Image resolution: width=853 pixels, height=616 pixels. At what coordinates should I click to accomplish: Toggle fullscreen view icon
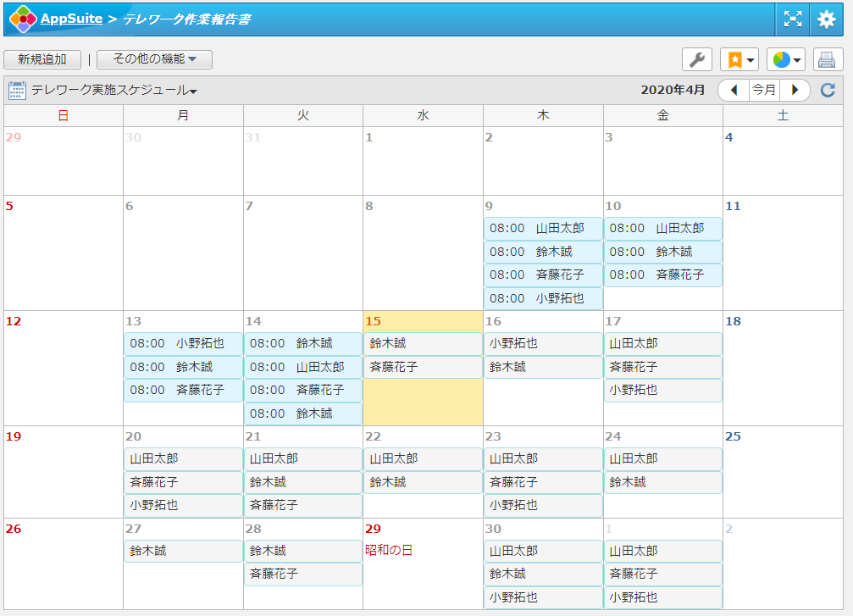coord(792,19)
